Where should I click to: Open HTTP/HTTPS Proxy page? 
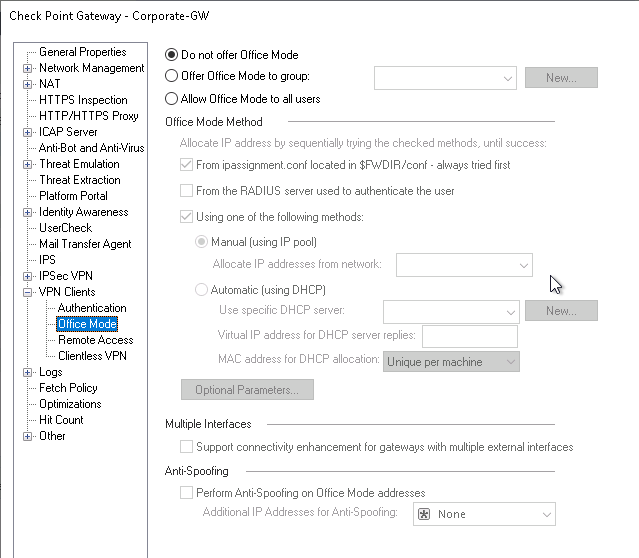(x=89, y=116)
